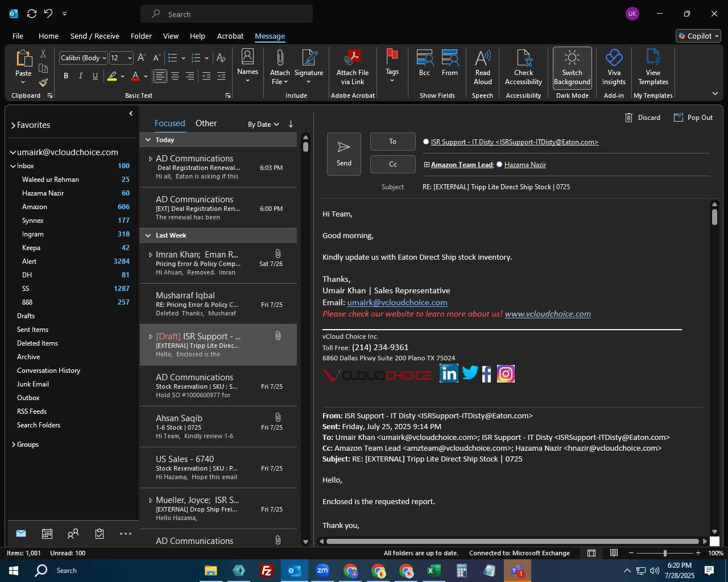728x582 pixels.
Task: Click the Read Aloud icon
Action: pos(482,58)
